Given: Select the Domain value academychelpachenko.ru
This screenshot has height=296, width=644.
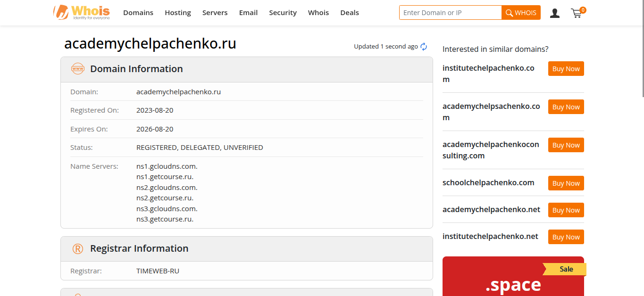Looking at the screenshot, I should [x=178, y=92].
